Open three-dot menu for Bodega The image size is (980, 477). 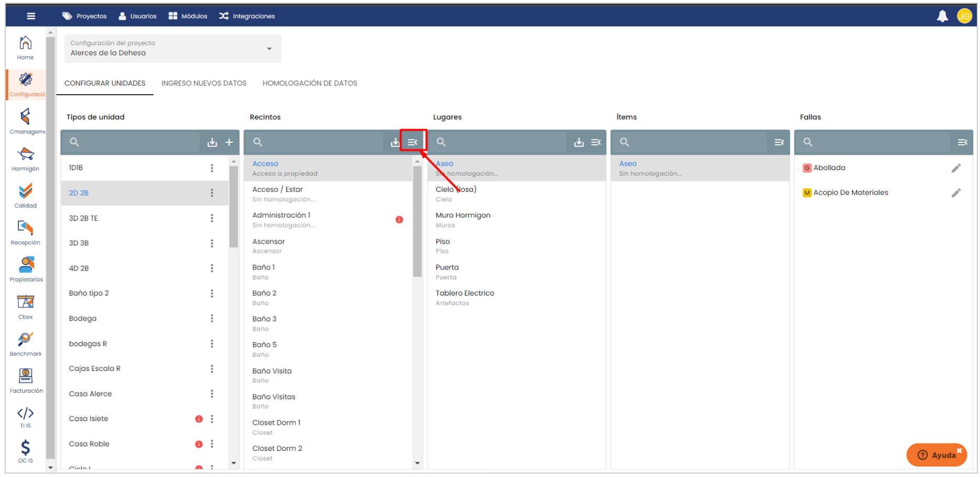212,319
